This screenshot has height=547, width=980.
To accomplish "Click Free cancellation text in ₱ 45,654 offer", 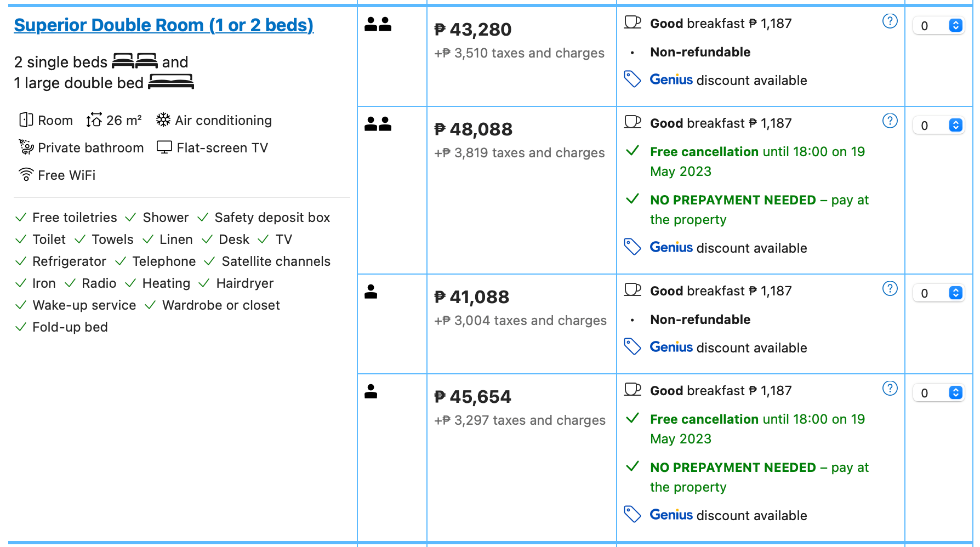I will (704, 419).
